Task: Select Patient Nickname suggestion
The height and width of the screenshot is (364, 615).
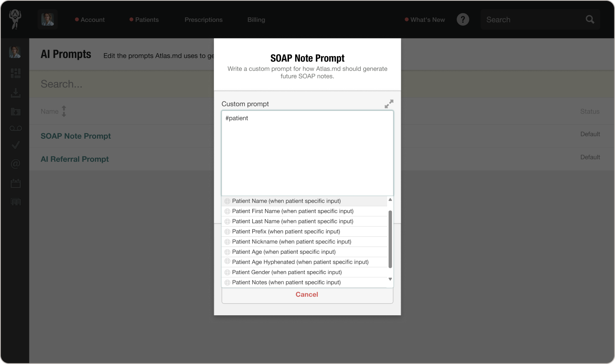Action: (x=304, y=242)
